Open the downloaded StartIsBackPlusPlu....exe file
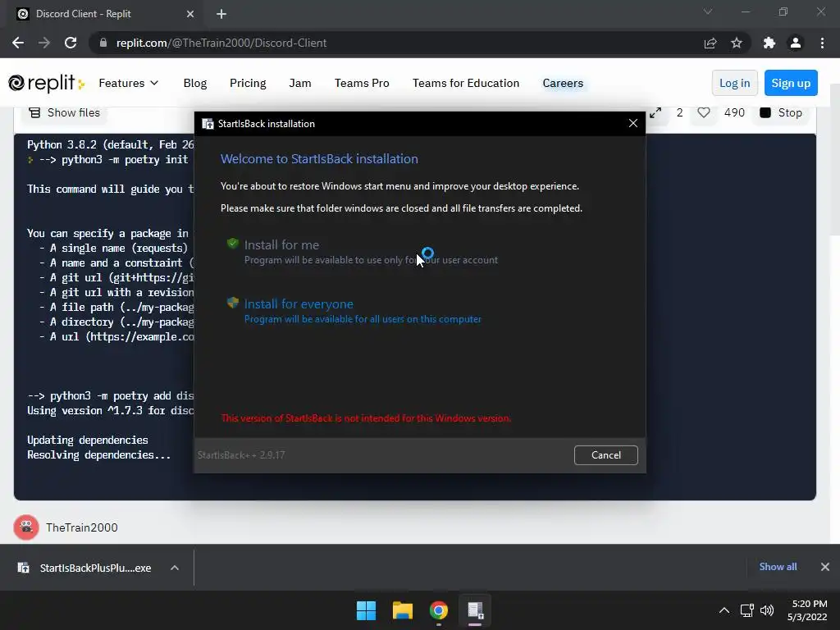840x630 pixels. 85,568
